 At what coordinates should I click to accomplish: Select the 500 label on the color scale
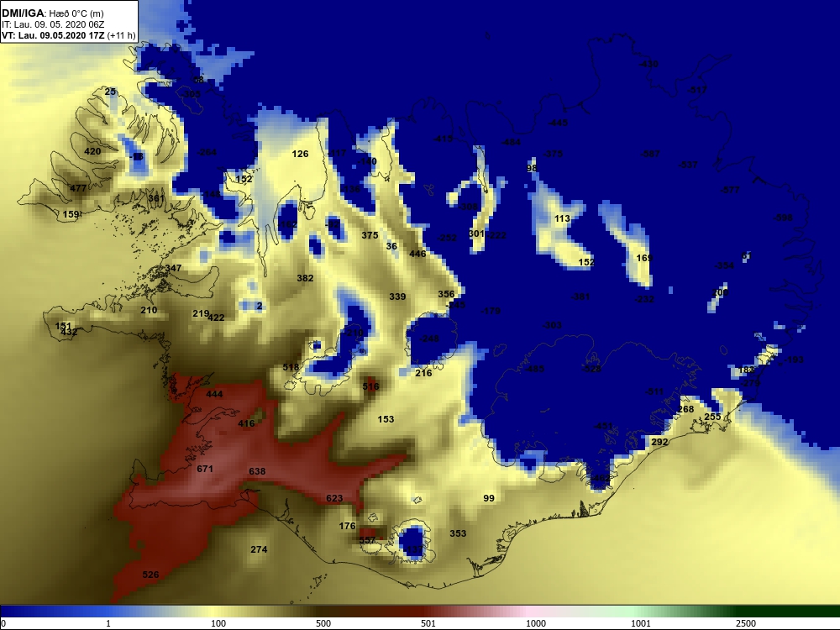point(323,623)
